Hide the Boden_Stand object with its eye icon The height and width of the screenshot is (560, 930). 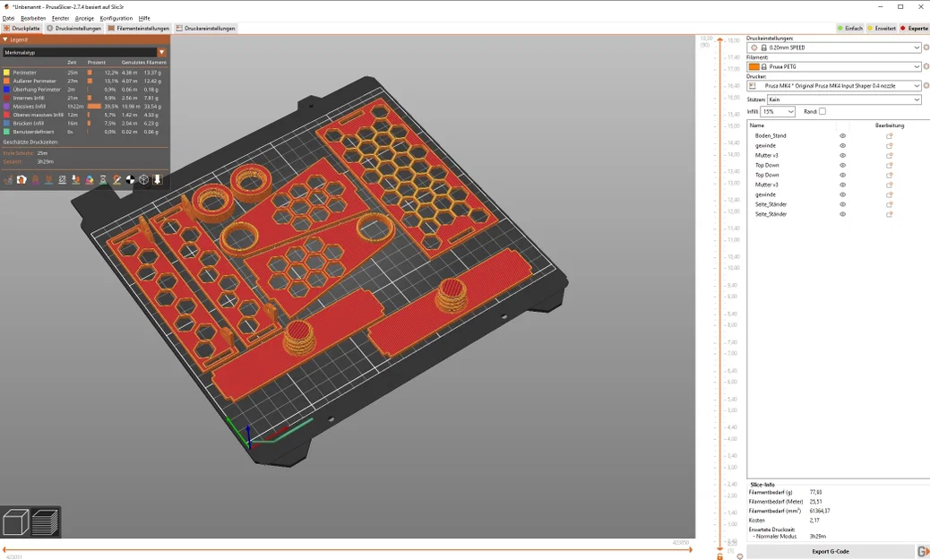[x=842, y=136]
